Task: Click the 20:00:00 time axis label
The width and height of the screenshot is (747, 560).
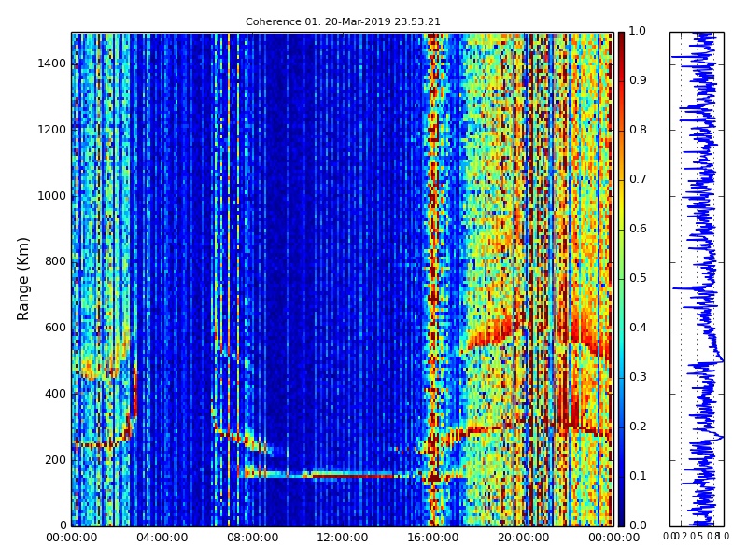Action: 524,538
